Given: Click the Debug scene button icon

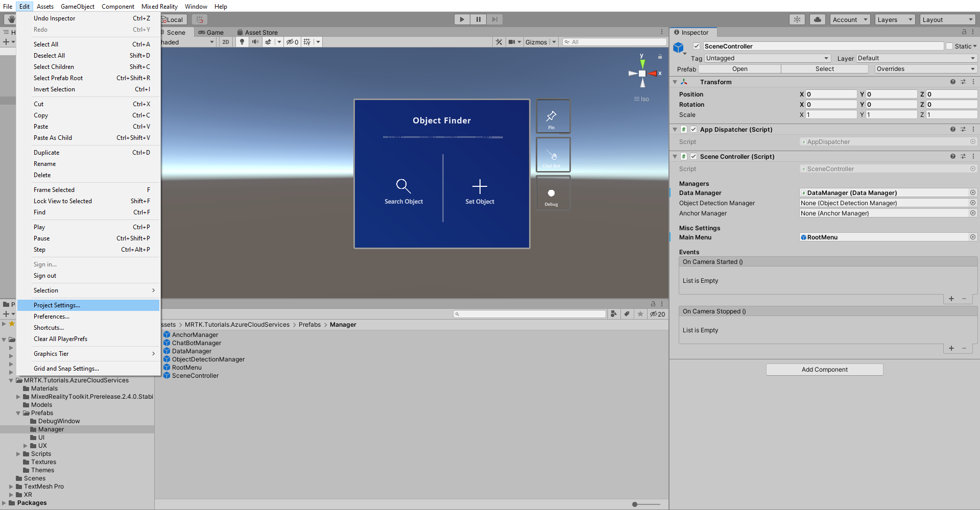Looking at the screenshot, I should click(x=552, y=193).
